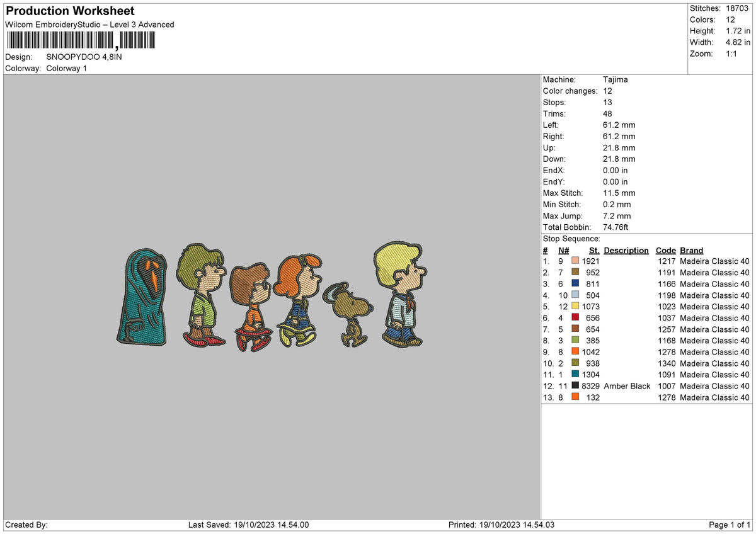Image resolution: width=756 pixels, height=534 pixels.
Task: Click the Stop Sequence label
Action: [571, 239]
